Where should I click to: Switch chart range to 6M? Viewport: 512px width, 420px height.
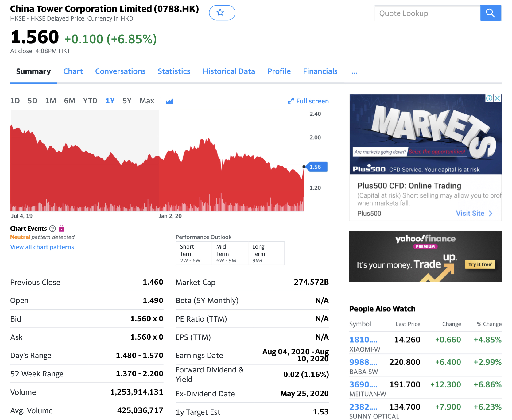[70, 101]
